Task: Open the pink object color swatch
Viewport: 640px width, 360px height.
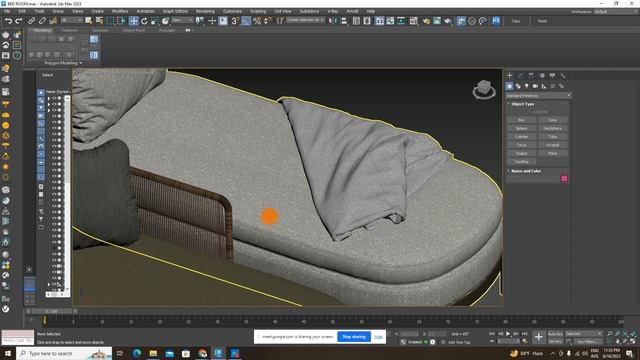Action: click(564, 179)
